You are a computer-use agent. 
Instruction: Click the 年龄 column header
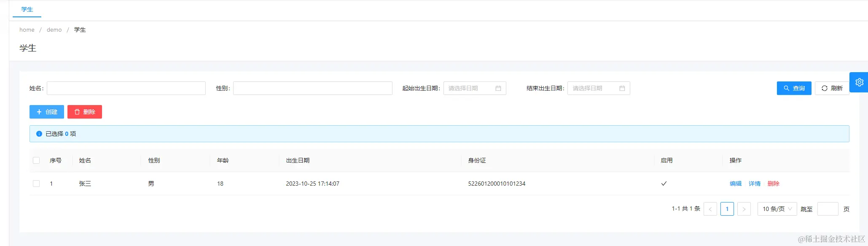tap(223, 160)
